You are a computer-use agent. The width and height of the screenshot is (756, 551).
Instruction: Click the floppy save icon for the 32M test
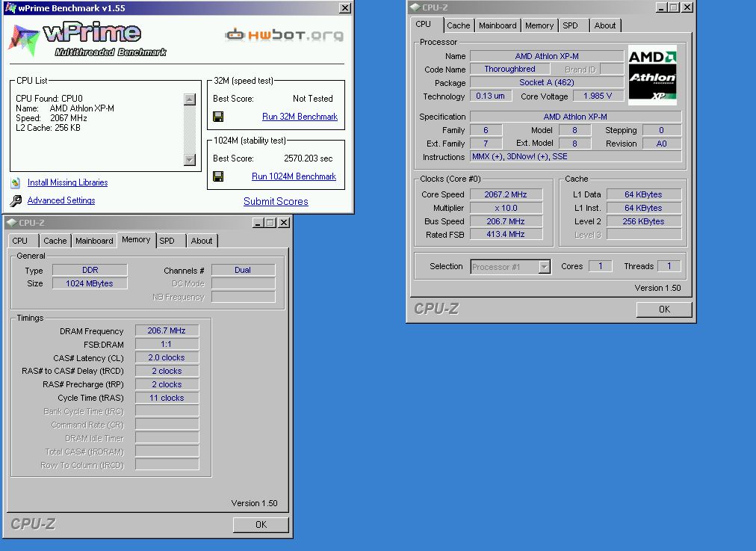point(218,117)
